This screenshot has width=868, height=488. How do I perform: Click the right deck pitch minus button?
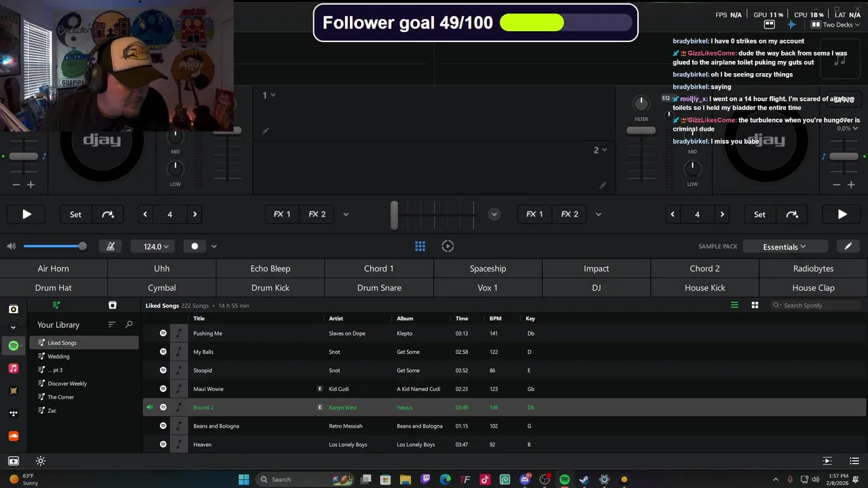(x=836, y=184)
